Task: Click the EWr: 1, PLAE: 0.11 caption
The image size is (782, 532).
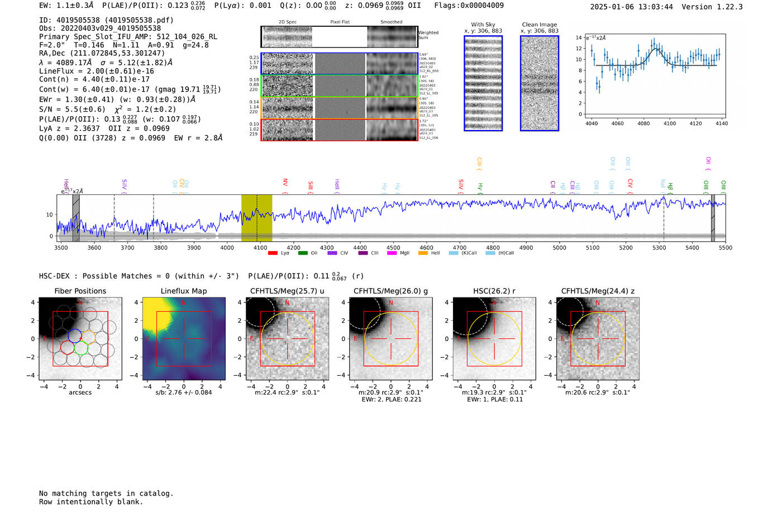Action: (494, 400)
